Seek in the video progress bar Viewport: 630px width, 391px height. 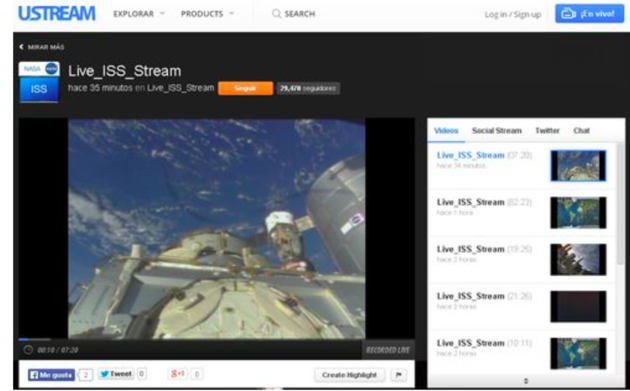(217, 340)
